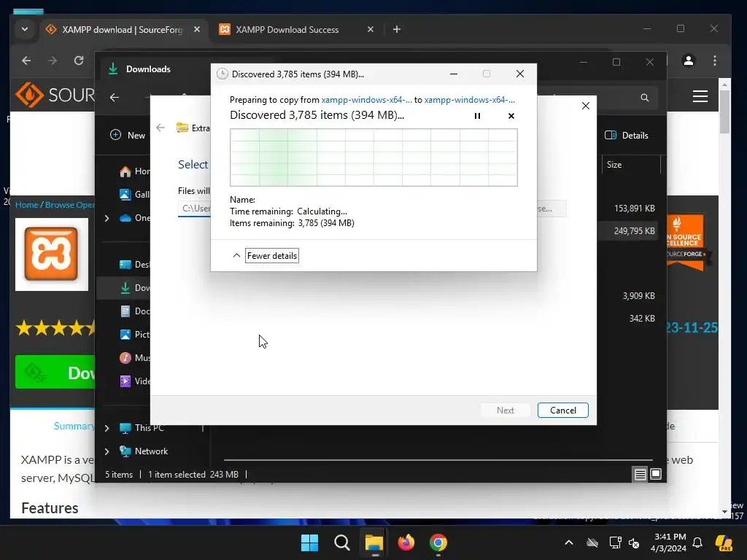Click the source xampp-windows-x64 link

[x=366, y=99]
